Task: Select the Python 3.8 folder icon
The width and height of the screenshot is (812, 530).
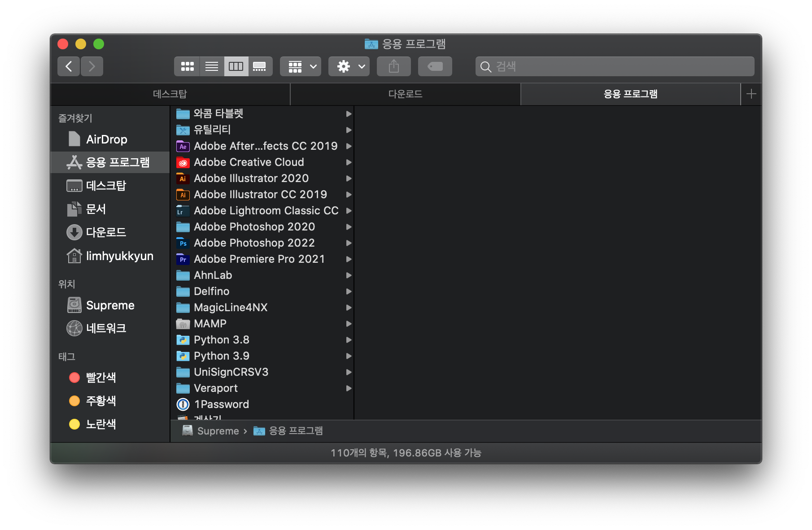Action: [183, 340]
